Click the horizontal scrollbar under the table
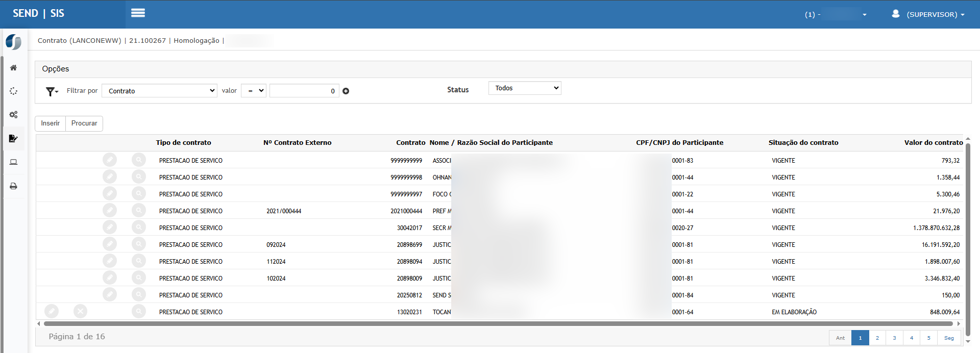Viewport: 980px width, 353px height. 498,324
